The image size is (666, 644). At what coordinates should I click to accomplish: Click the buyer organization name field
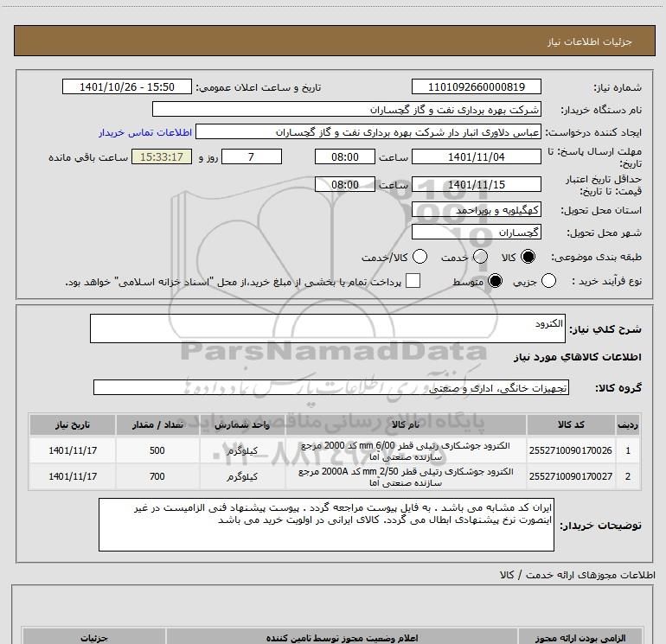click(347, 110)
